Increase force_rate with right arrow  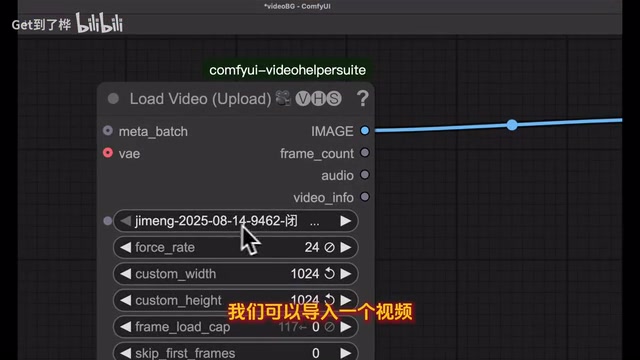coord(346,247)
